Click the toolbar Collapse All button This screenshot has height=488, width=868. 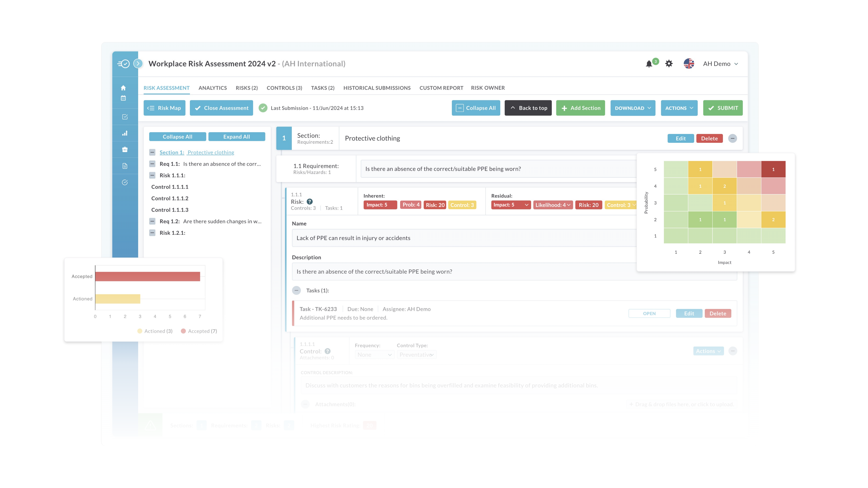(476, 108)
